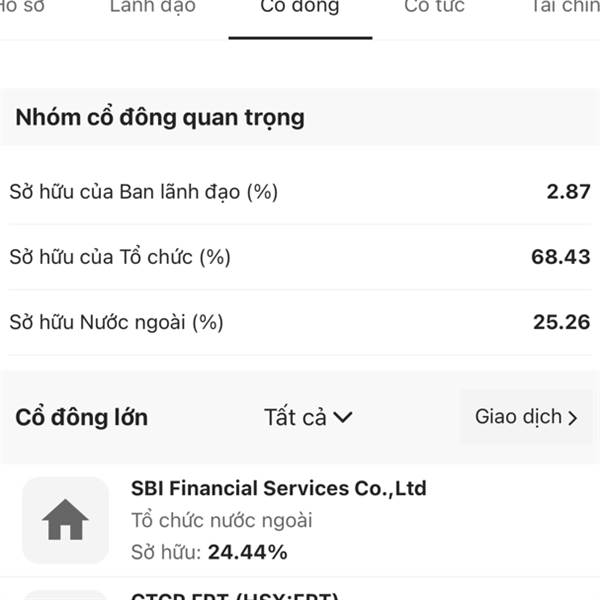
Task: Select the Sở hữu của Ban lãnh đạo row
Action: pyautogui.click(x=300, y=191)
